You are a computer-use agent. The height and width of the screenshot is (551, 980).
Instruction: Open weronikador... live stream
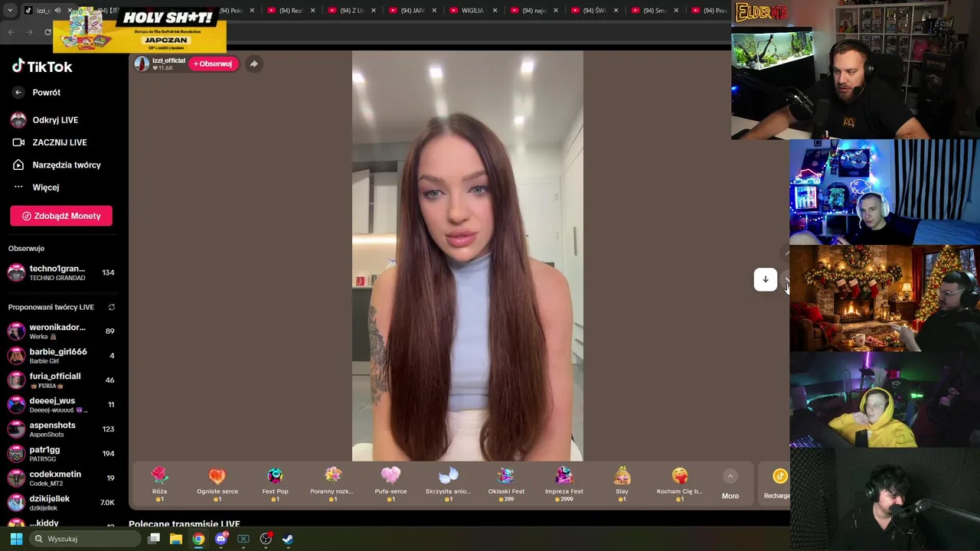point(61,331)
